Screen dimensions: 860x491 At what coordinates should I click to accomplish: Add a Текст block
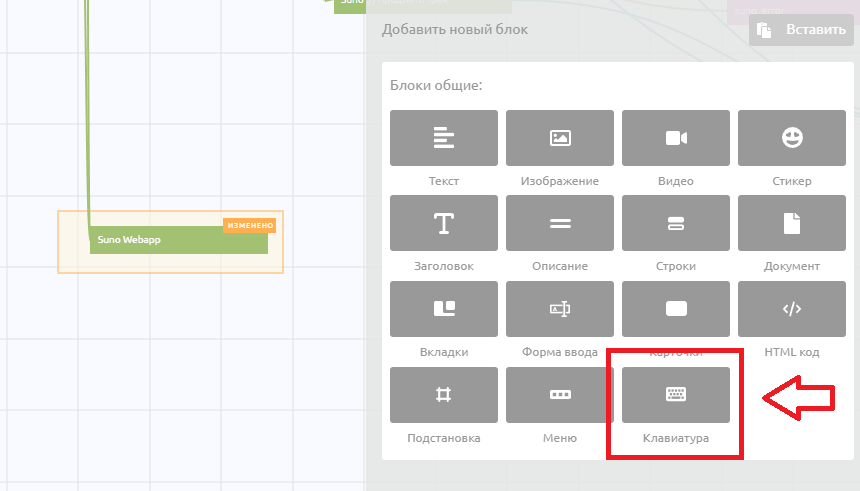443,138
